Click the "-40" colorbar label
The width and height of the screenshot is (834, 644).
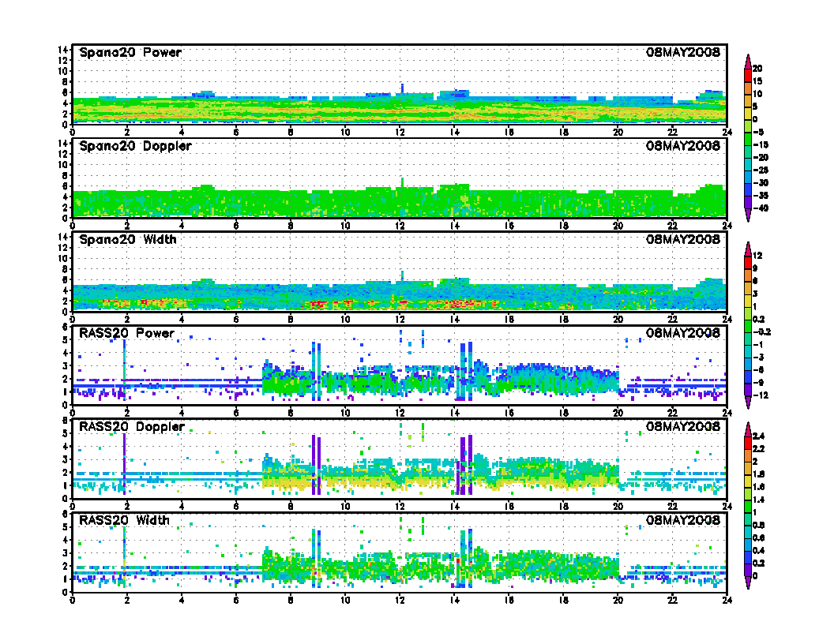click(760, 208)
